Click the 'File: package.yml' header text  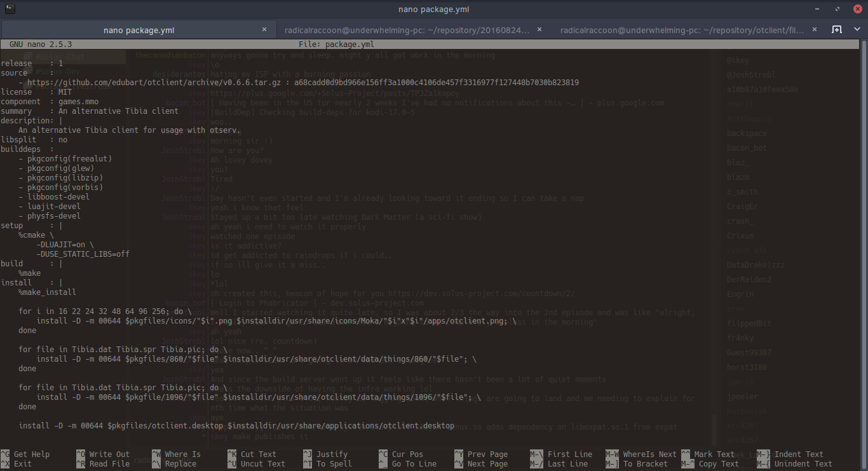(x=336, y=45)
